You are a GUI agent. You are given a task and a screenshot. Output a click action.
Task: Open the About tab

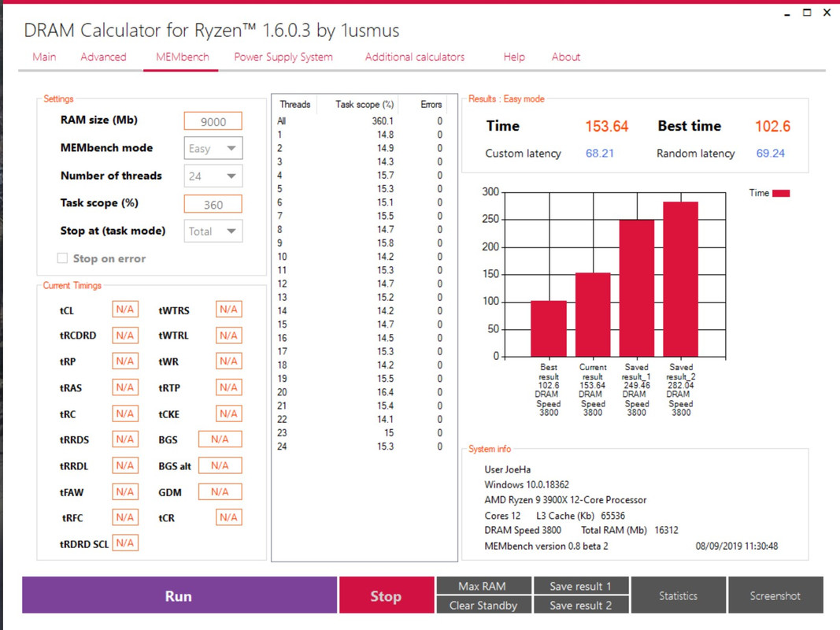click(x=566, y=57)
